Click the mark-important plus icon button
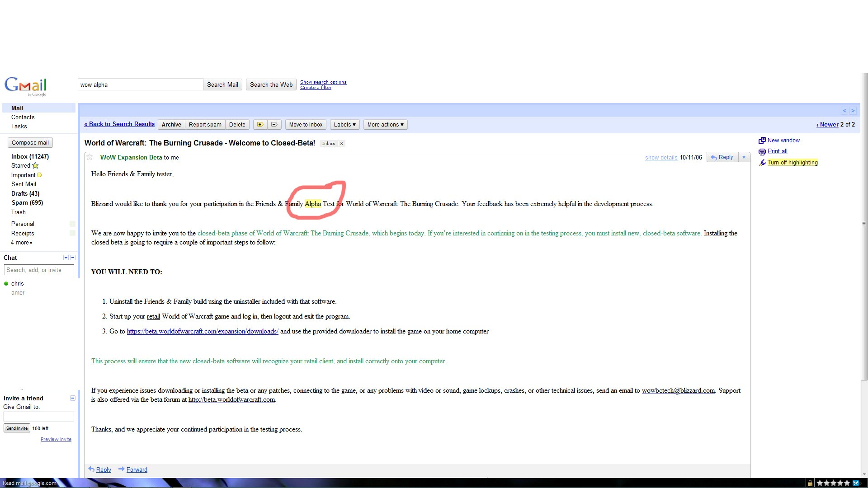 point(260,125)
